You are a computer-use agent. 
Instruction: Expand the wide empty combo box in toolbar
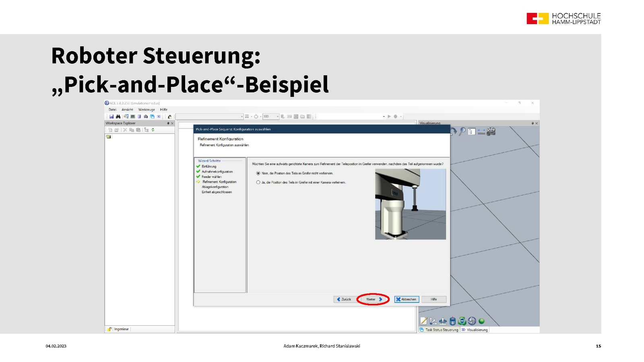coord(242,117)
